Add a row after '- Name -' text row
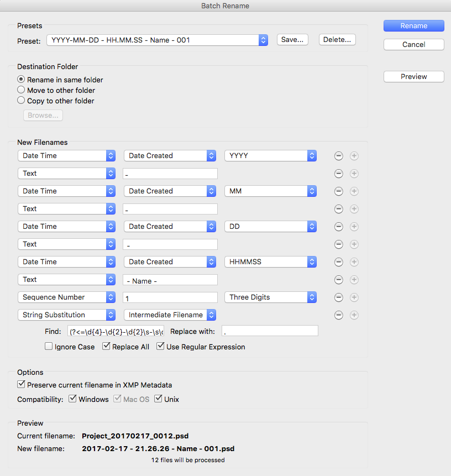This screenshot has width=451, height=476. pos(354,280)
